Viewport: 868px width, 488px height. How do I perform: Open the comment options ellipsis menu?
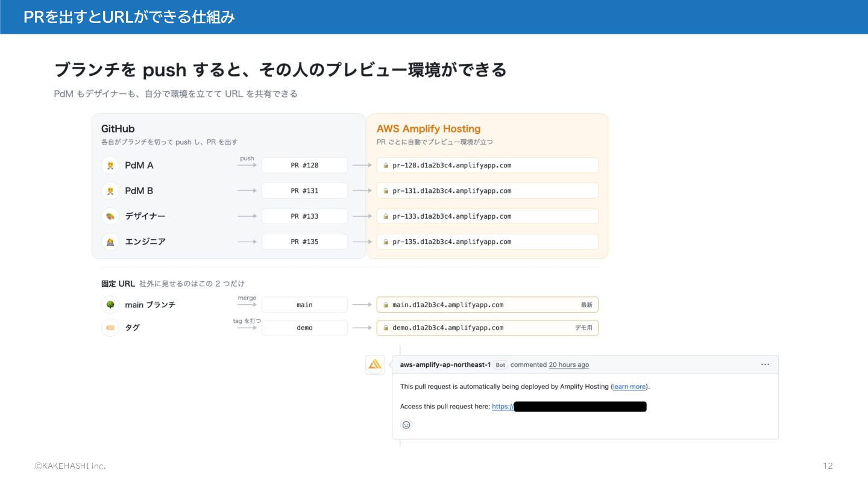(x=765, y=364)
